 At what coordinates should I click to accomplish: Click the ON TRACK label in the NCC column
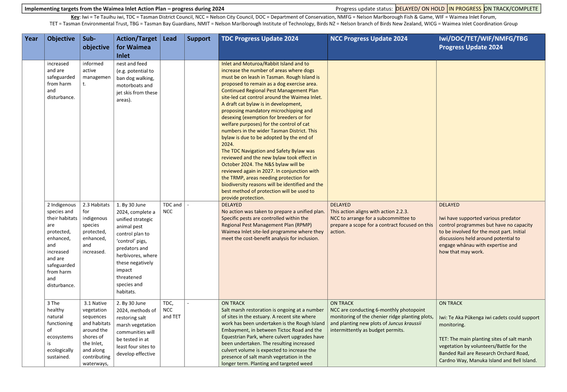click(342, 303)
